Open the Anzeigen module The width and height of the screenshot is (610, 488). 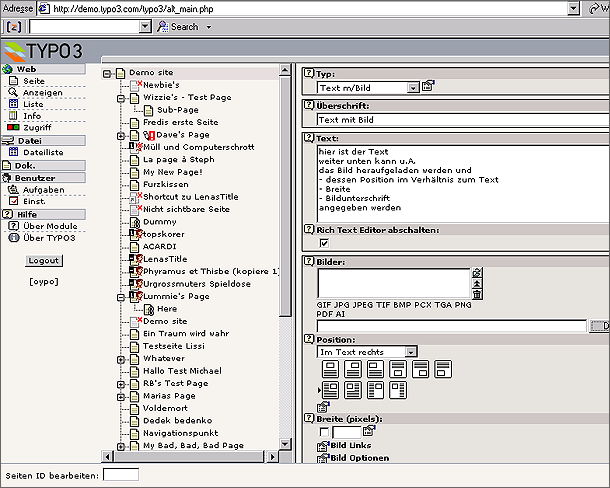click(42, 93)
